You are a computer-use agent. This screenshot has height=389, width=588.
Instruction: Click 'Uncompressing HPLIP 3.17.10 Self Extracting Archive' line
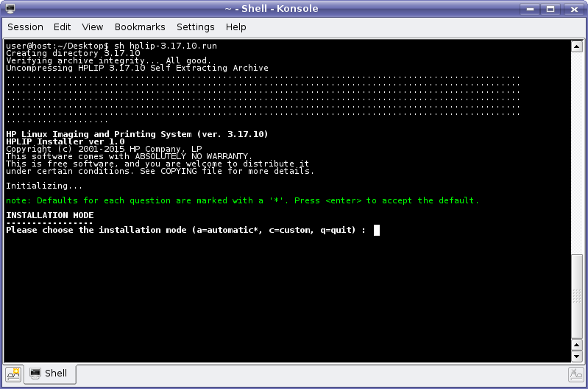pos(138,68)
